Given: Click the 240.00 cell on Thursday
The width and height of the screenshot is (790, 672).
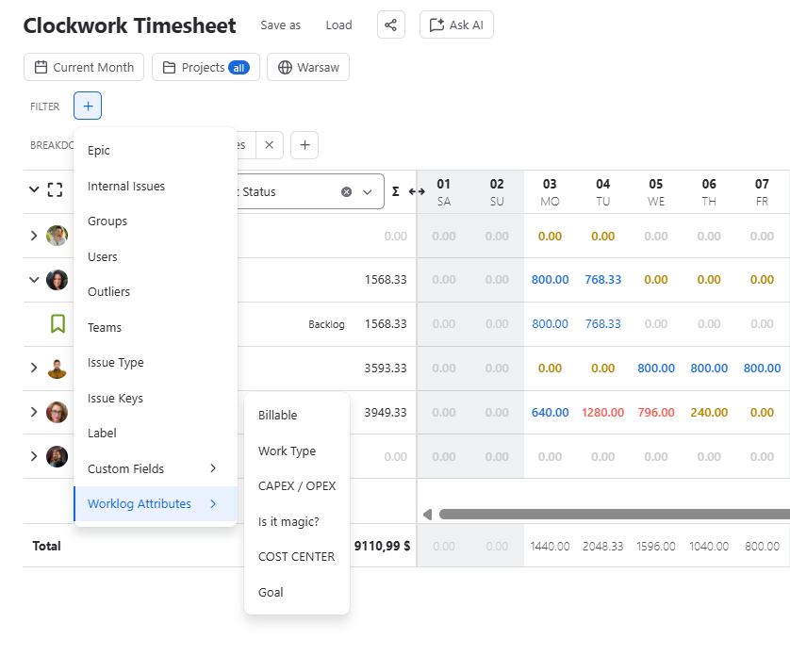Looking at the screenshot, I should pyautogui.click(x=709, y=413).
